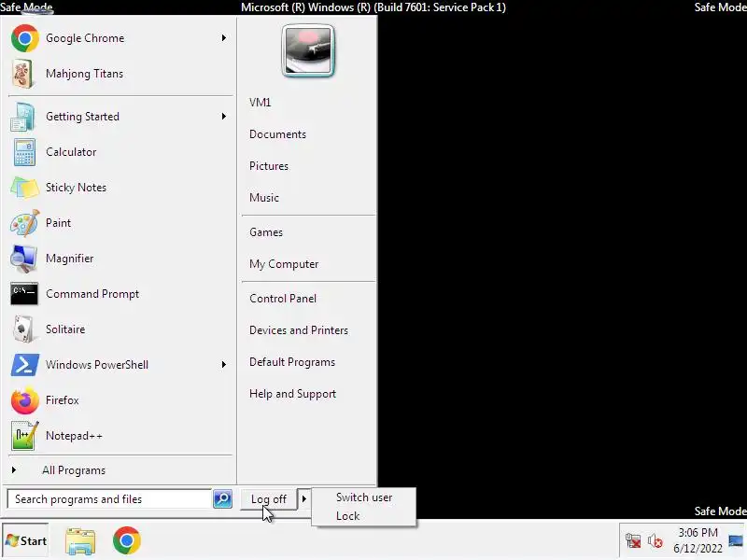Open Devices and Printers
The height and width of the screenshot is (560, 747).
tap(299, 330)
